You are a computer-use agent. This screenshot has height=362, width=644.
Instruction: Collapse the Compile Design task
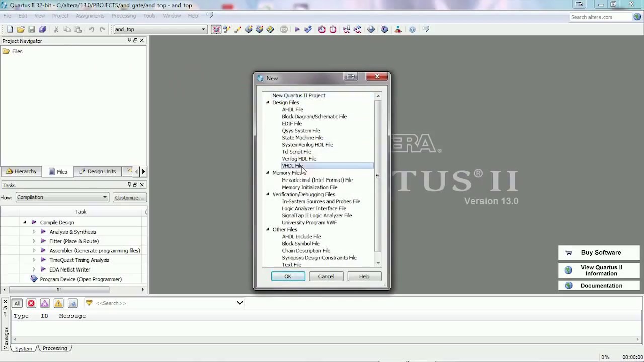(x=24, y=222)
